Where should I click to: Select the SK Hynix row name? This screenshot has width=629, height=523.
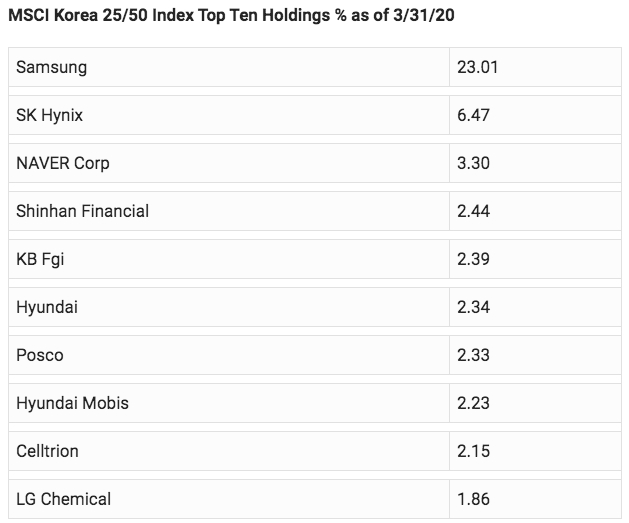pos(50,116)
